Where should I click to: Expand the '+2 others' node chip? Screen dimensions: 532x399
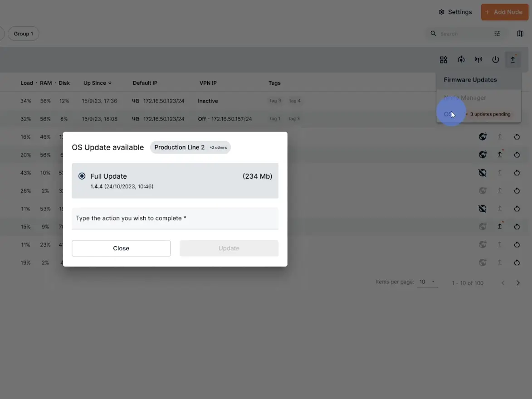218,147
